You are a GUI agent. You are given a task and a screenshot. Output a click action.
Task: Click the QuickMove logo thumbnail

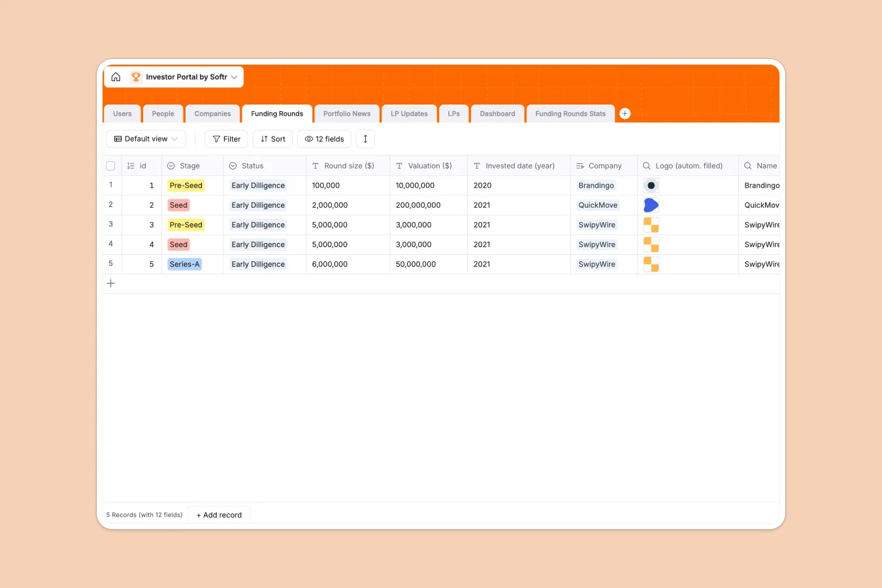click(x=651, y=204)
